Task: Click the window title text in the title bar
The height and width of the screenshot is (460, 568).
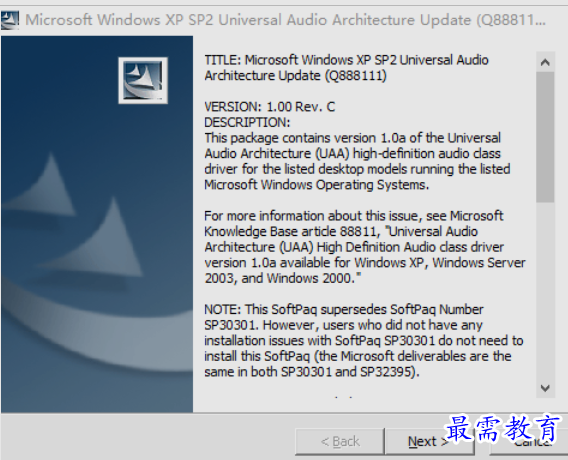Action: 285,20
